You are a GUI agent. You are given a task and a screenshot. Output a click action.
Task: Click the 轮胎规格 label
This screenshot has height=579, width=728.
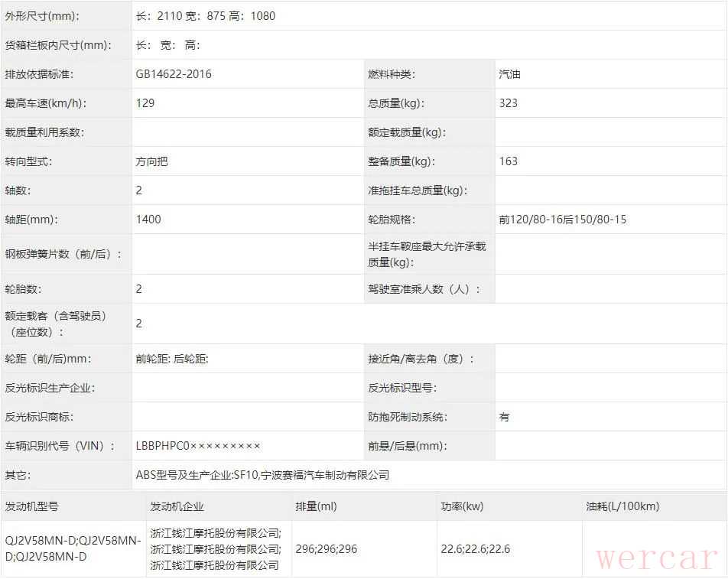point(392,220)
